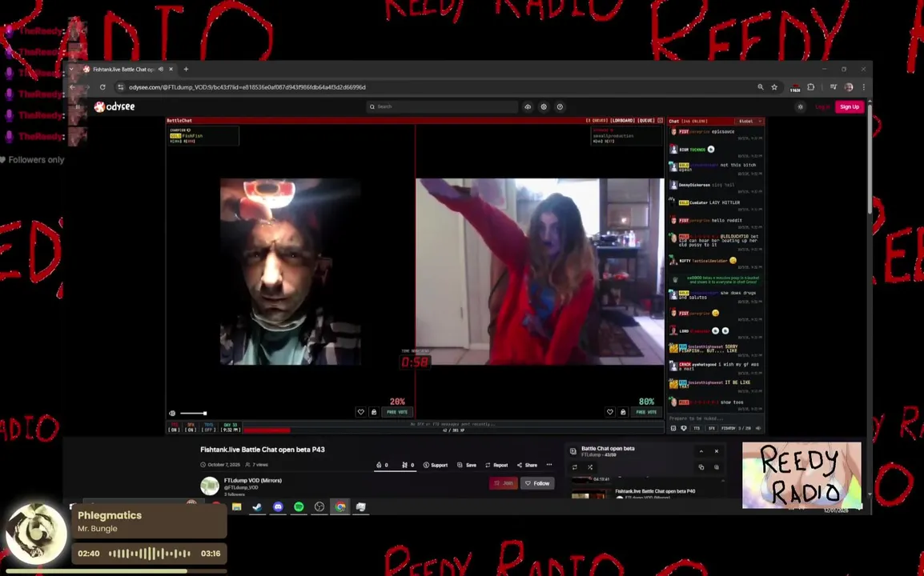Open Spotify from the taskbar
Viewport: 924px width, 576px height.
click(x=299, y=506)
